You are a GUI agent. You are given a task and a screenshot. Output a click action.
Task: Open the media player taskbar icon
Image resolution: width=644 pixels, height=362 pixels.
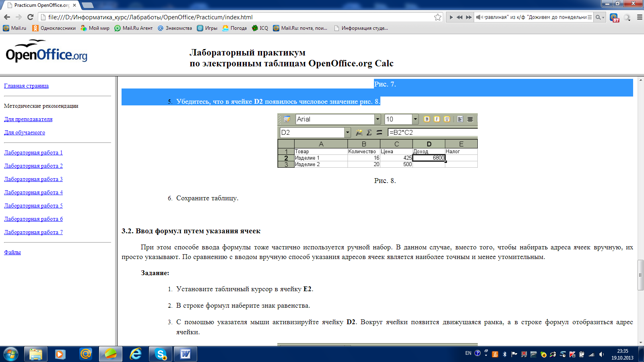pos(60,354)
